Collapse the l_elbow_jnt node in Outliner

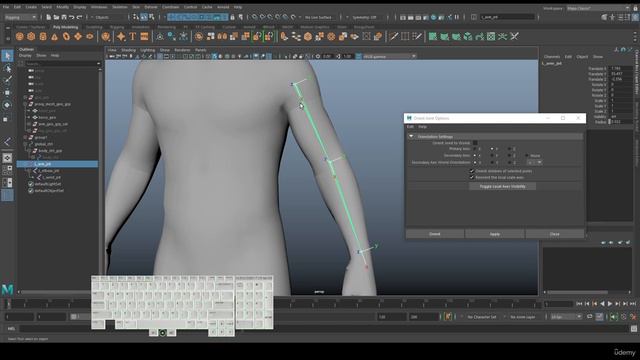29,171
